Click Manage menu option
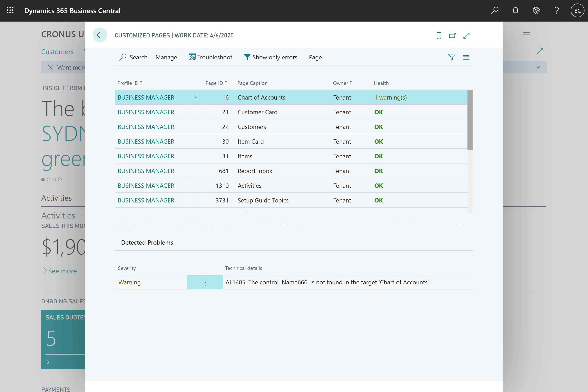 click(x=166, y=57)
